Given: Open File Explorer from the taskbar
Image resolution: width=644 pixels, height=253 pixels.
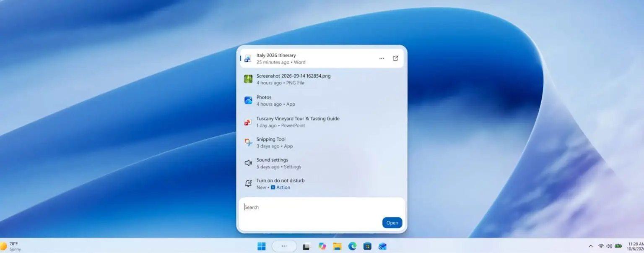Looking at the screenshot, I should (x=337, y=246).
